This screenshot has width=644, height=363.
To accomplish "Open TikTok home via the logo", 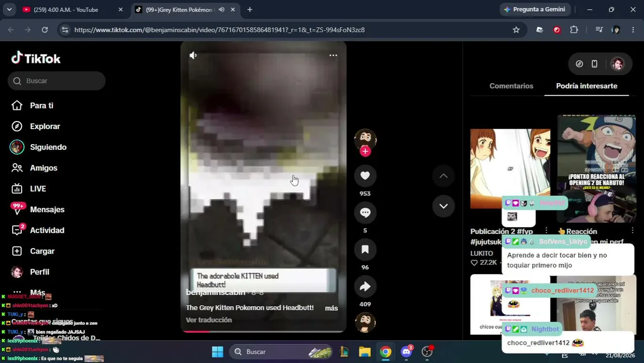I will click(x=36, y=58).
